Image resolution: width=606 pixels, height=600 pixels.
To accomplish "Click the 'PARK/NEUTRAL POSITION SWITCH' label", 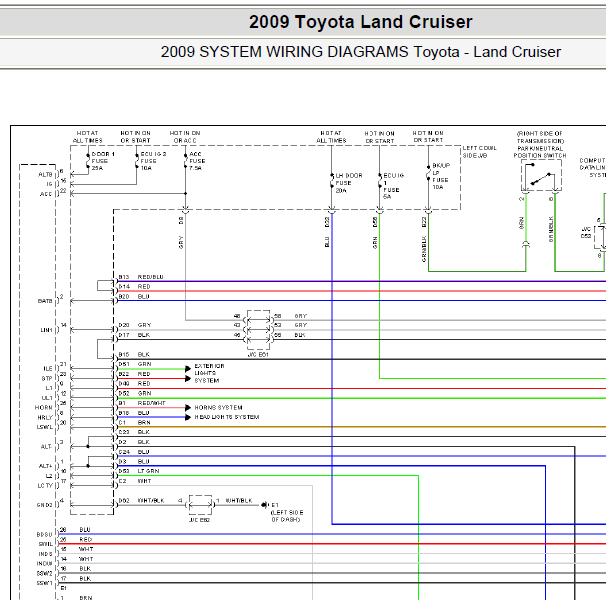I will point(540,152).
